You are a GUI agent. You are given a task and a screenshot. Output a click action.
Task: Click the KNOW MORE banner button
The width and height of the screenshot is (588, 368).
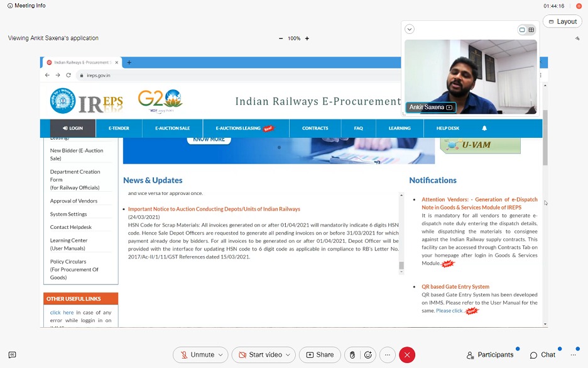tap(209, 140)
